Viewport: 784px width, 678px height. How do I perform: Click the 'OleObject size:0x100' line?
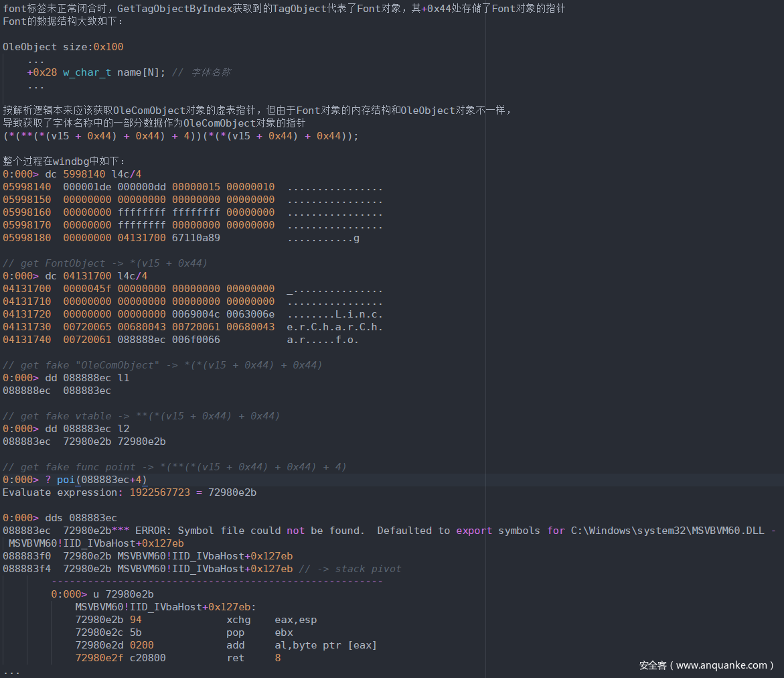tap(63, 47)
